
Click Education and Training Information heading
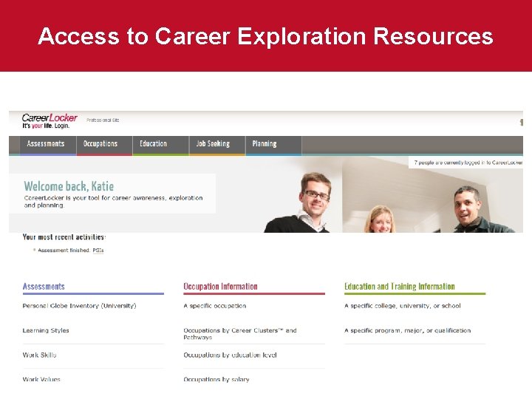tap(400, 287)
